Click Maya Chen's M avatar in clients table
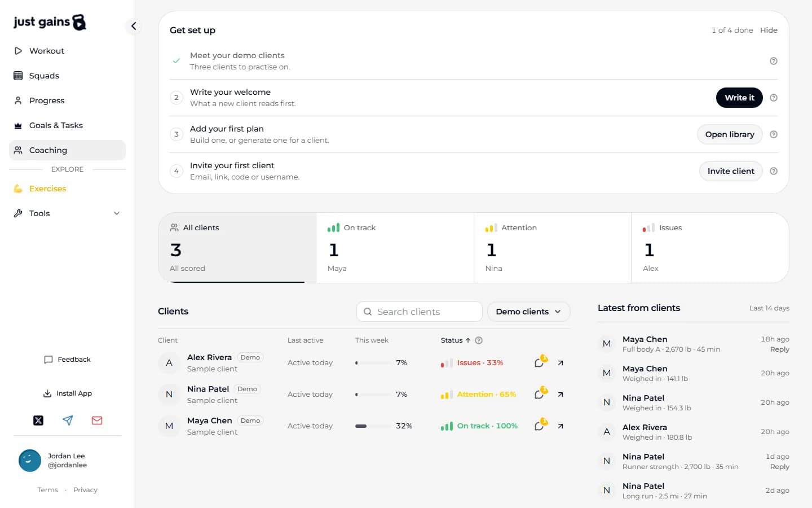The image size is (812, 508). coord(169,426)
